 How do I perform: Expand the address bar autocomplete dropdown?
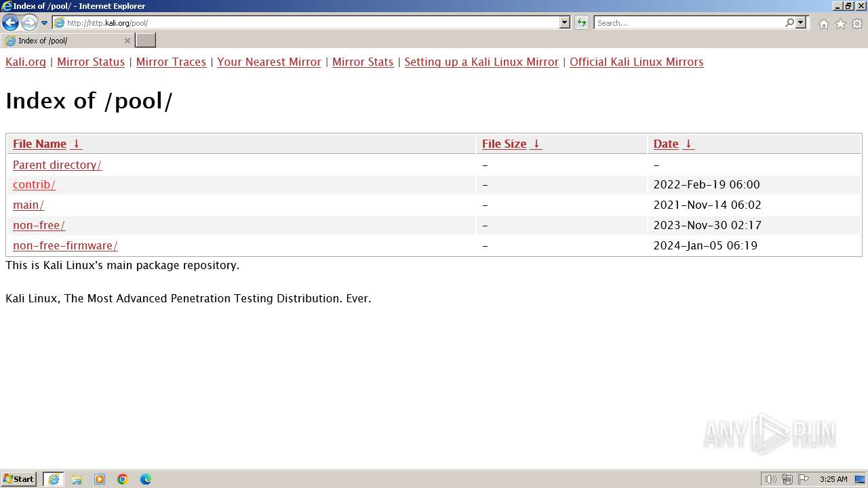coord(565,22)
